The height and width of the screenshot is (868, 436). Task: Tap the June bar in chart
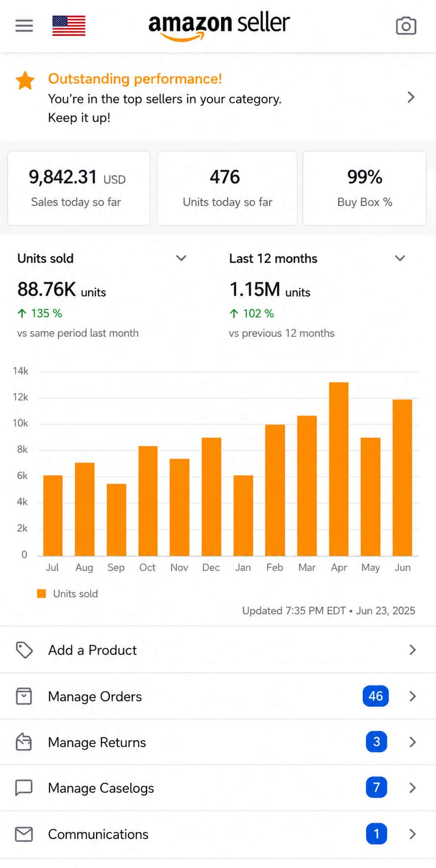click(402, 478)
